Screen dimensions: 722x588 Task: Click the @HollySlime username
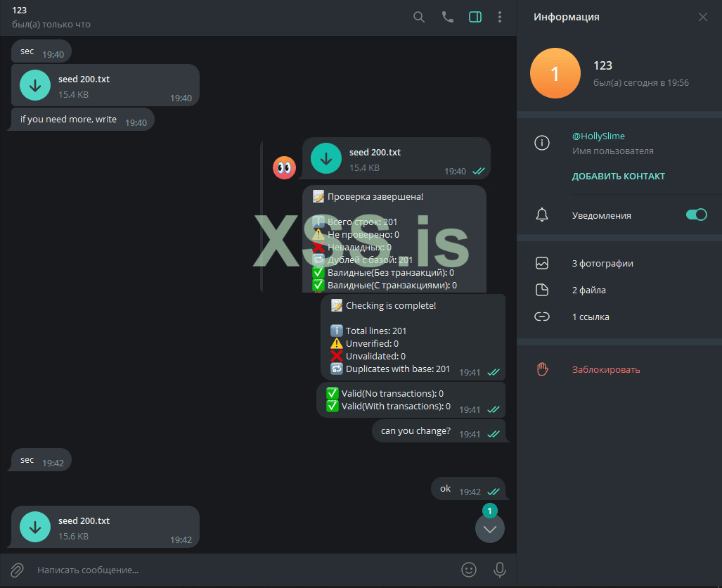(598, 136)
